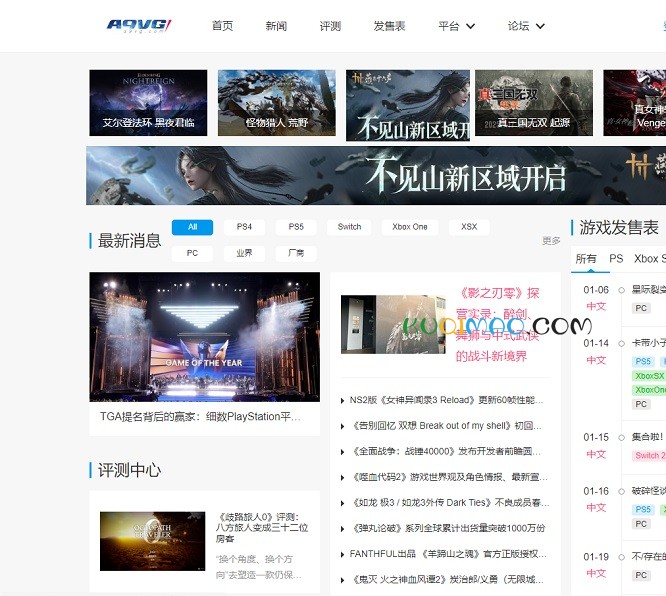Open 《如龙 极3 / 如龙3外传 Dark Ties》item

(x=449, y=503)
